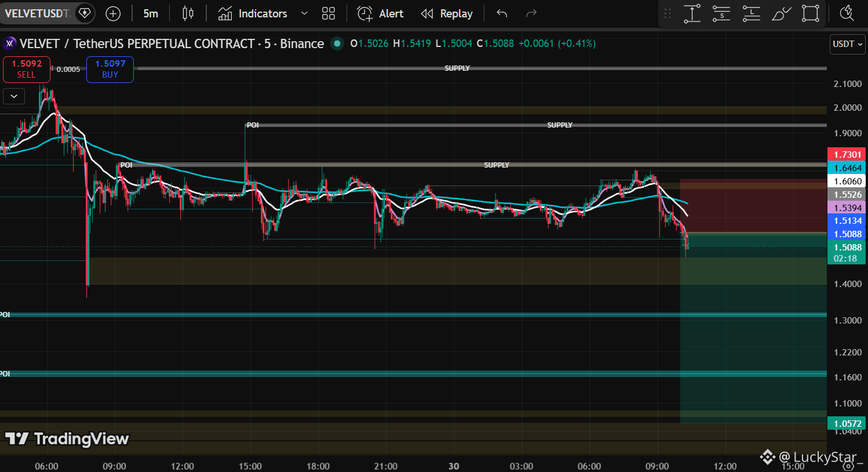Create an Alert
The height and width of the screenshot is (472, 868).
(380, 13)
